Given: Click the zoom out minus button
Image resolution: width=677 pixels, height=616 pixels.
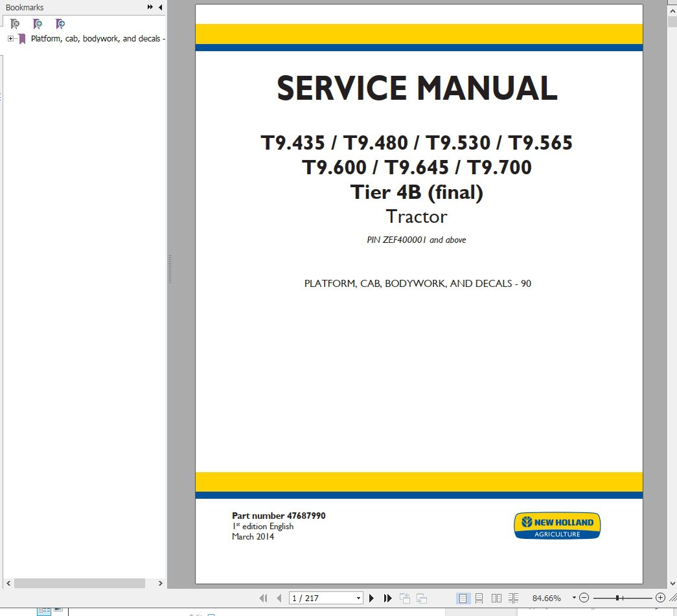Looking at the screenshot, I should pyautogui.click(x=584, y=598).
